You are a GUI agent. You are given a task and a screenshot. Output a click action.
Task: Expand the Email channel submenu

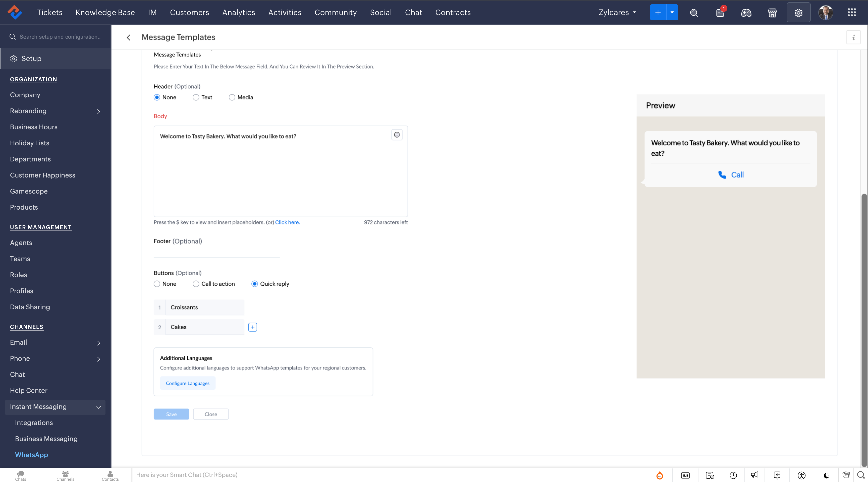[98, 343]
